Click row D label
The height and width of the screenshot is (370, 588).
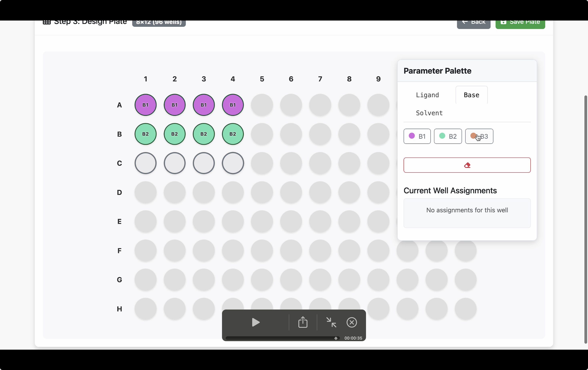(x=119, y=193)
